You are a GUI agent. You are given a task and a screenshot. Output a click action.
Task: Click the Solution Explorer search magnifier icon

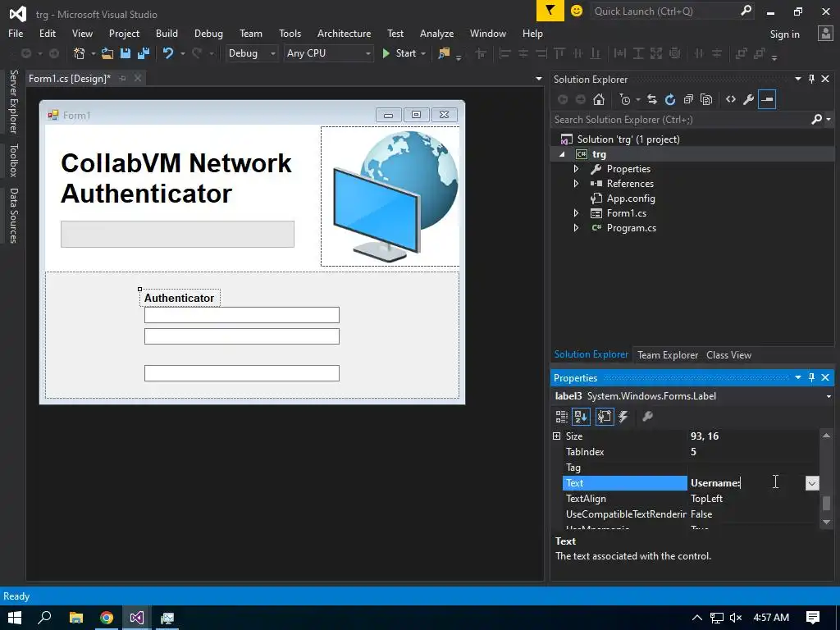tap(816, 119)
